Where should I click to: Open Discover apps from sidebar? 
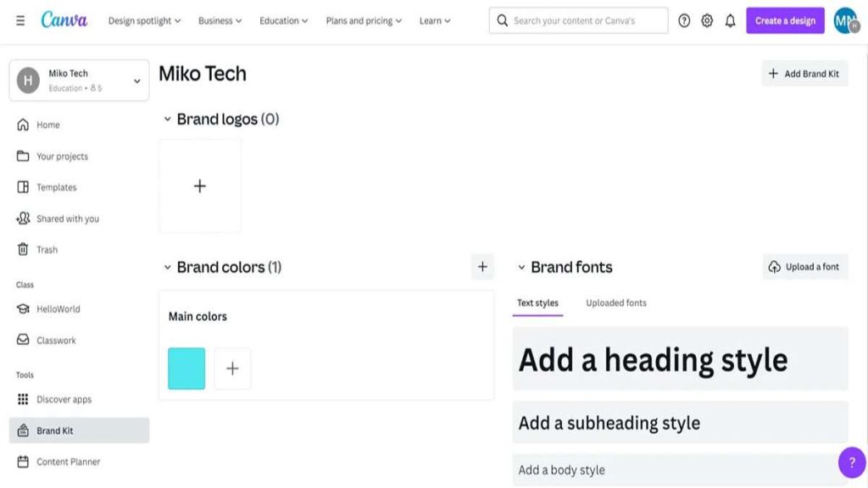(x=64, y=399)
